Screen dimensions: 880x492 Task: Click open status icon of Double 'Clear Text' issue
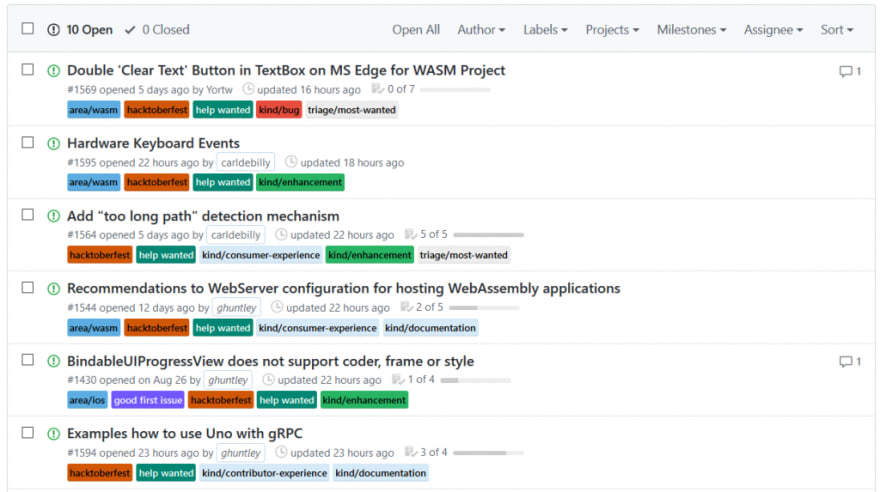coord(53,71)
